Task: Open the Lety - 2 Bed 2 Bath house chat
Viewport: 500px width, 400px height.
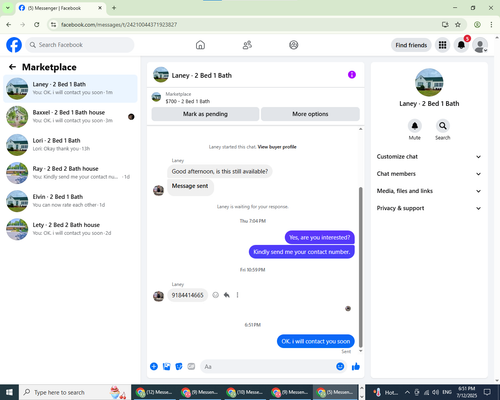Action: point(70,229)
